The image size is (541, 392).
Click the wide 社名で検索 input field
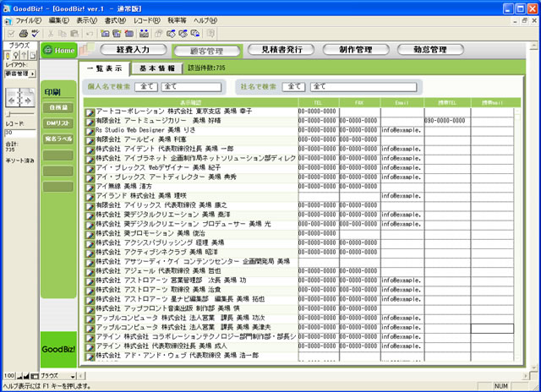coord(363,86)
